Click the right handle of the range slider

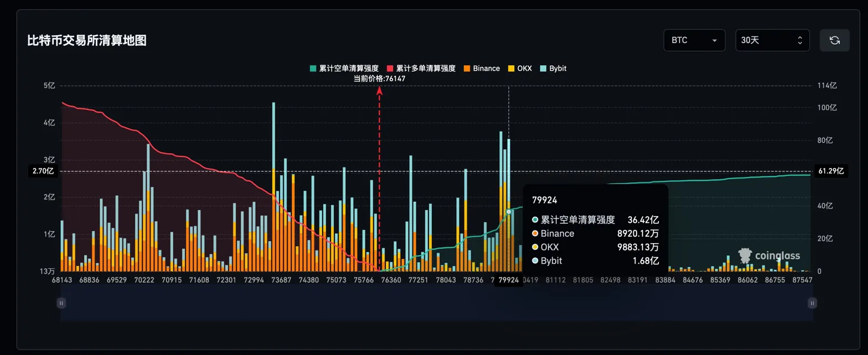pyautogui.click(x=812, y=303)
